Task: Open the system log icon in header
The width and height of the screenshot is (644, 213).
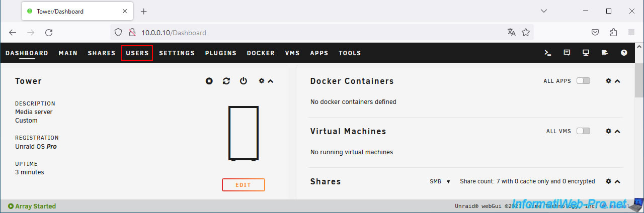Action: point(605,53)
